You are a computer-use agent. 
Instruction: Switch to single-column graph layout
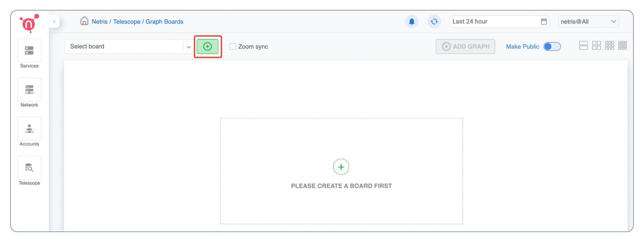(x=583, y=45)
